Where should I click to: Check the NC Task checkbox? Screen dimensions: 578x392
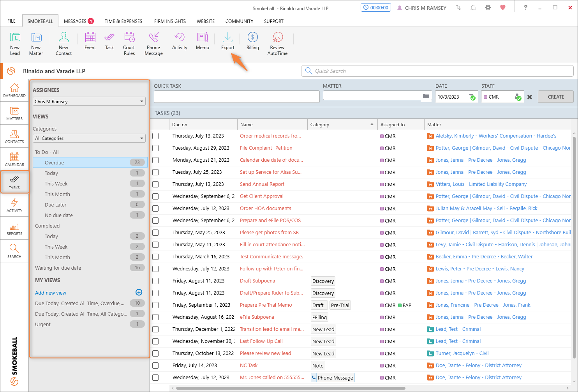pyautogui.click(x=155, y=366)
